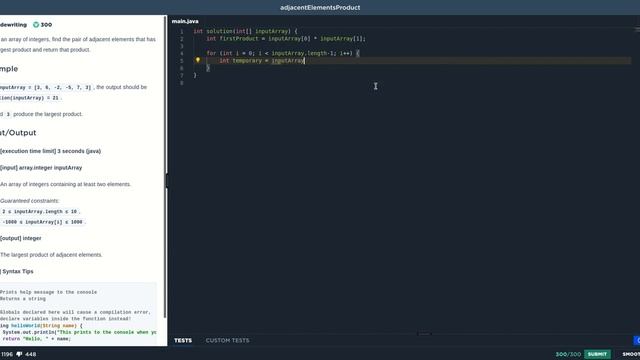Click the description panel's vertical scrollbar

click(165, 167)
